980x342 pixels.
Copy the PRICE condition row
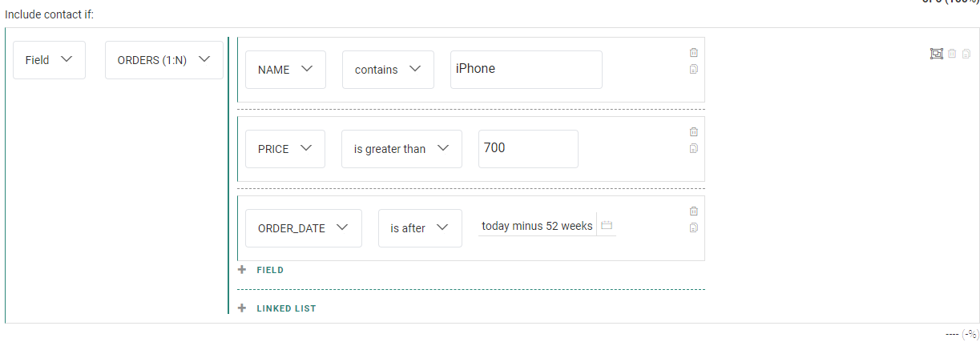pos(694,148)
